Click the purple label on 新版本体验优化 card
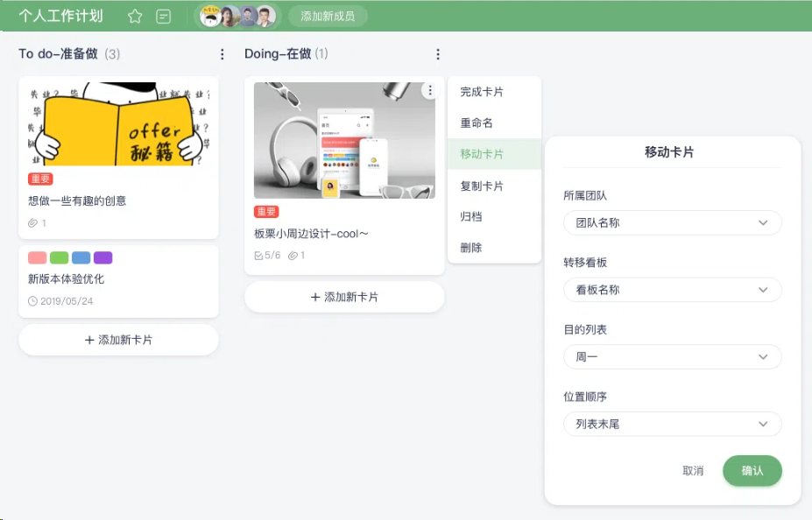Screen dimensions: 812x520 pos(103,257)
